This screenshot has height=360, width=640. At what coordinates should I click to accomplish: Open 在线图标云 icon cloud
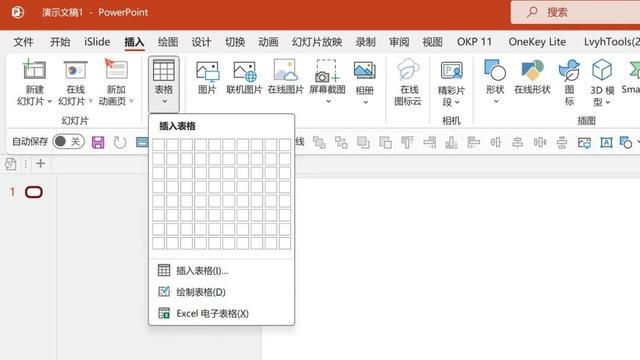coord(409,69)
